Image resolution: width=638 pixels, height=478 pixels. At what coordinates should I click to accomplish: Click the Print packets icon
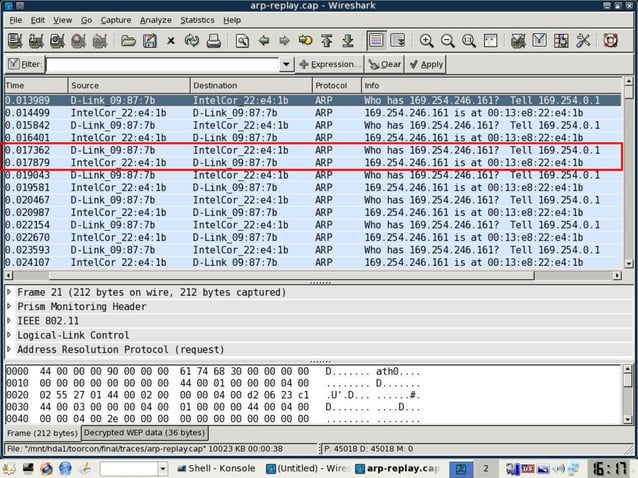click(212, 41)
